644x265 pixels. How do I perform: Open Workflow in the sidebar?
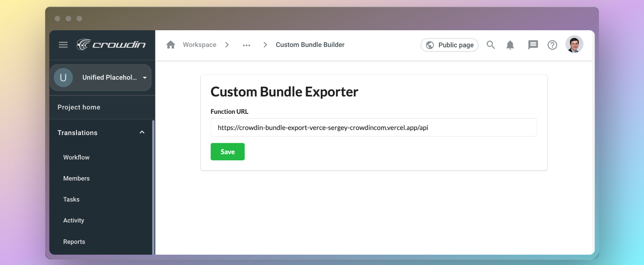[x=77, y=158]
